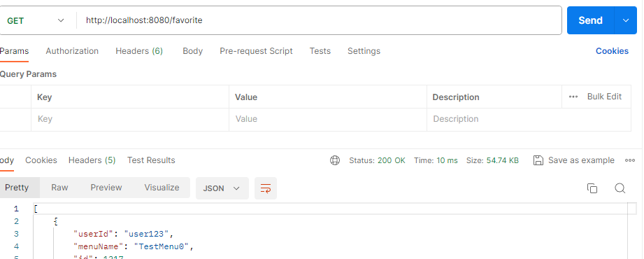Send the request
The image size is (644, 259).
pyautogui.click(x=590, y=20)
